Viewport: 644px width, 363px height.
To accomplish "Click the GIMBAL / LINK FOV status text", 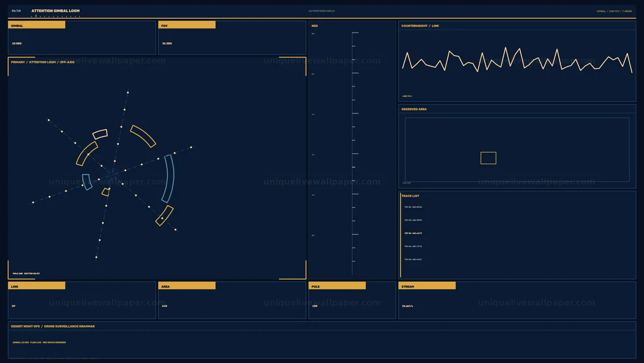I will [x=614, y=11].
